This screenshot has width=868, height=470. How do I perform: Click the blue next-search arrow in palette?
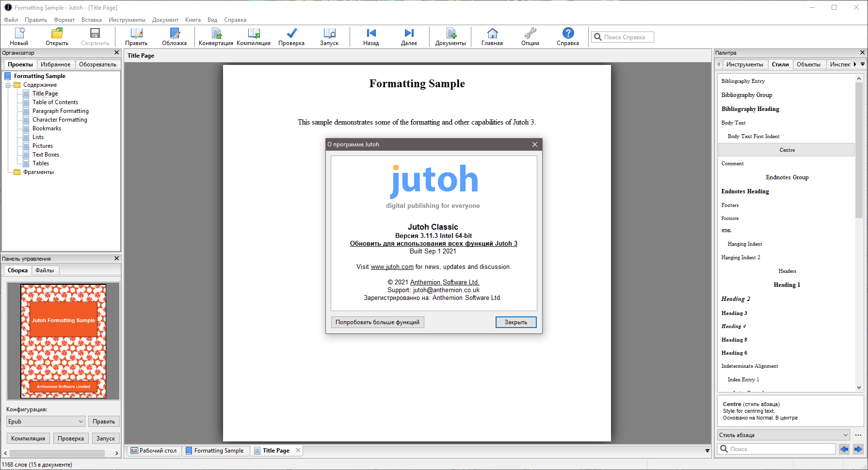[x=858, y=449]
